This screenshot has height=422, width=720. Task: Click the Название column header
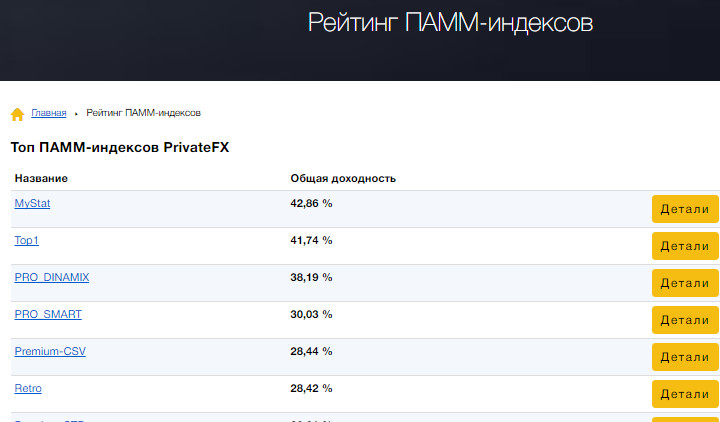(x=41, y=178)
